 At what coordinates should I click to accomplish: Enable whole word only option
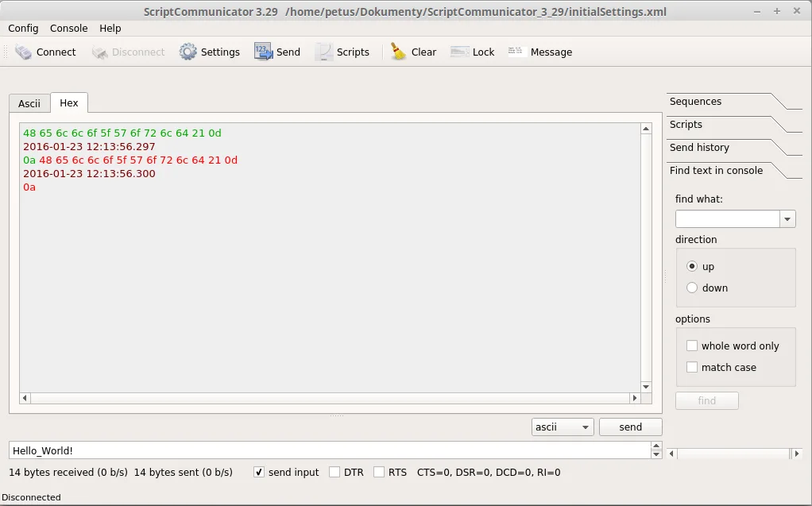coord(692,346)
